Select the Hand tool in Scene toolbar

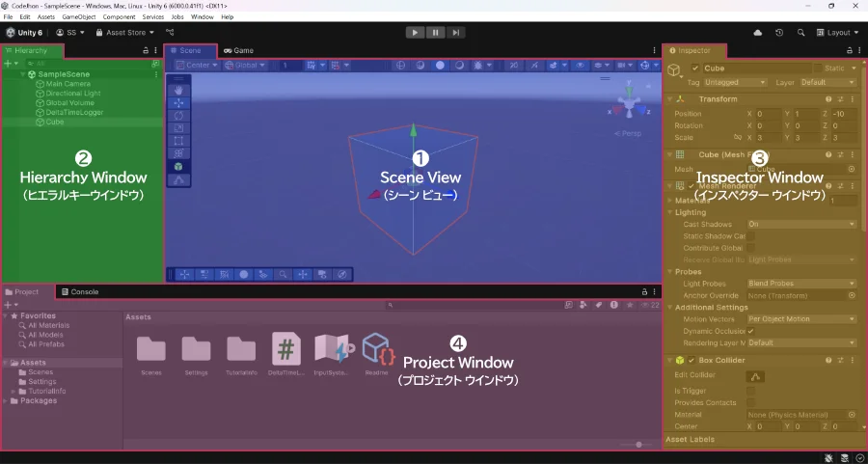180,90
